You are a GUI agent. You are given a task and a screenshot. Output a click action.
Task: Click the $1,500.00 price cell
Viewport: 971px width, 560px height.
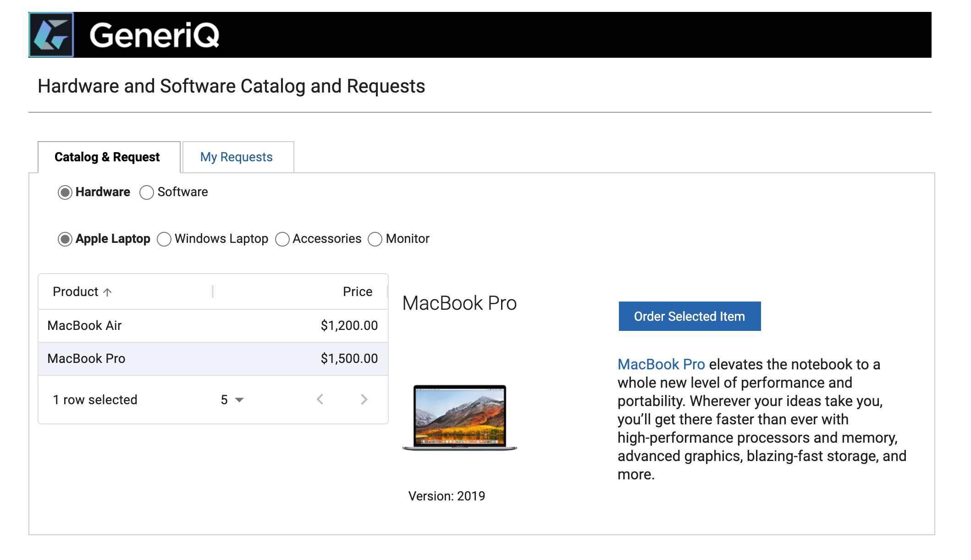click(349, 359)
